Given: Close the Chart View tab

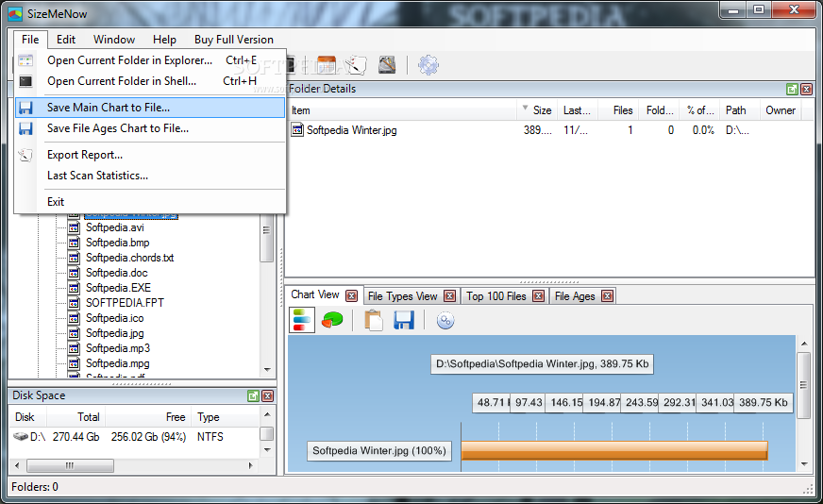Looking at the screenshot, I should 352,295.
